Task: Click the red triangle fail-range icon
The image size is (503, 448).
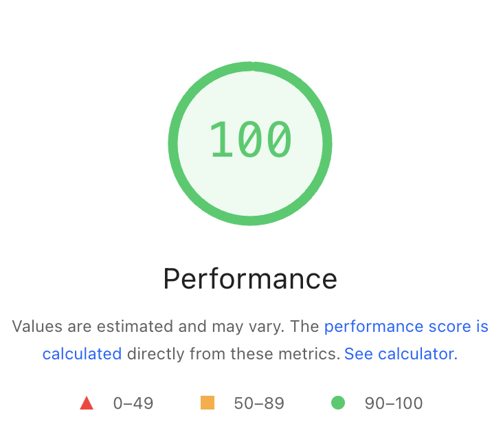Action: pos(87,403)
